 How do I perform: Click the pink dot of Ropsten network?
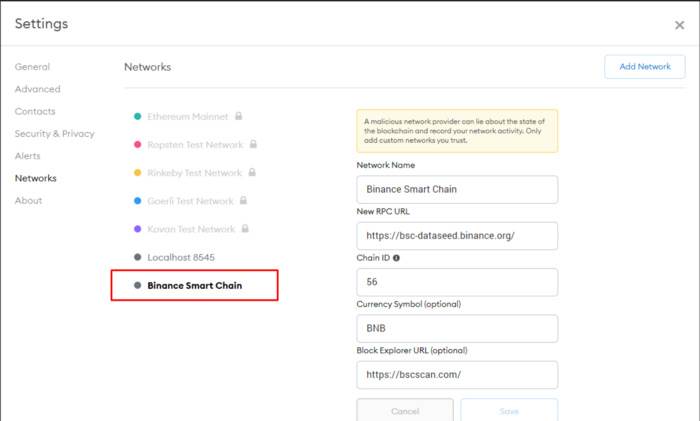pos(138,145)
